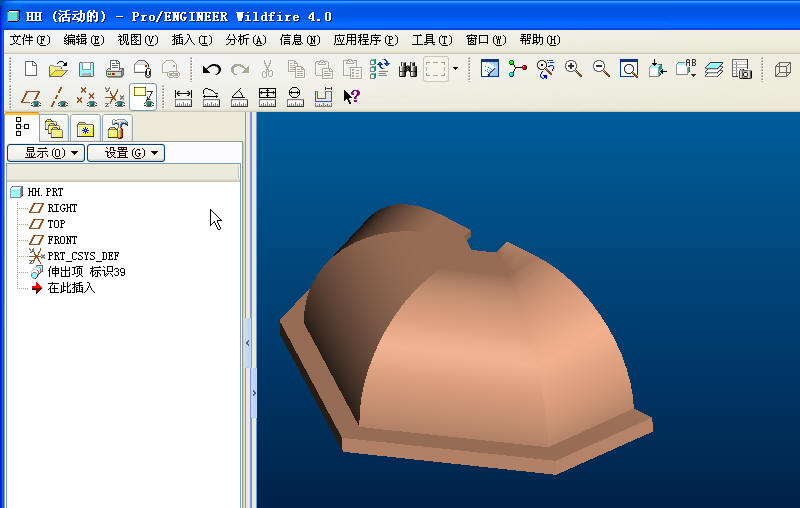Toggle the orient mode icon

pos(545,68)
